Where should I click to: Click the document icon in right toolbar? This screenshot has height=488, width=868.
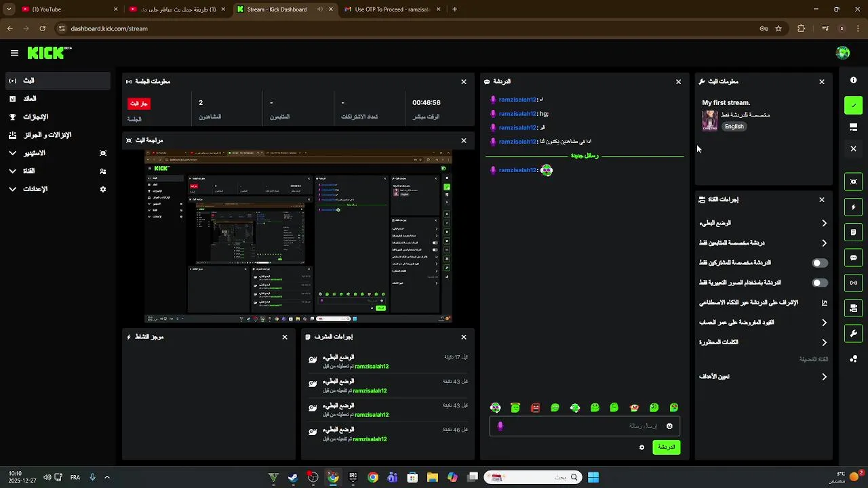[853, 232]
